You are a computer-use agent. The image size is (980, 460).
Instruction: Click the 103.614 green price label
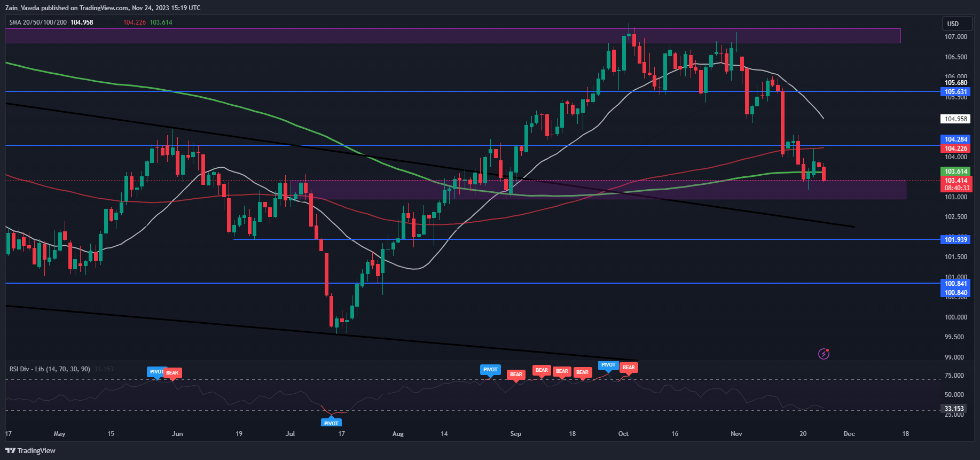955,171
